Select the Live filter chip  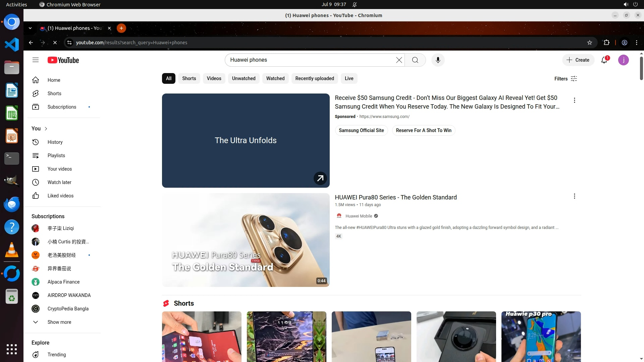point(349,78)
